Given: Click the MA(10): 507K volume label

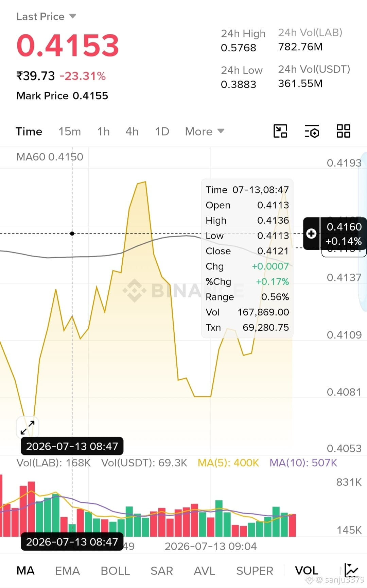Looking at the screenshot, I should click(303, 463).
